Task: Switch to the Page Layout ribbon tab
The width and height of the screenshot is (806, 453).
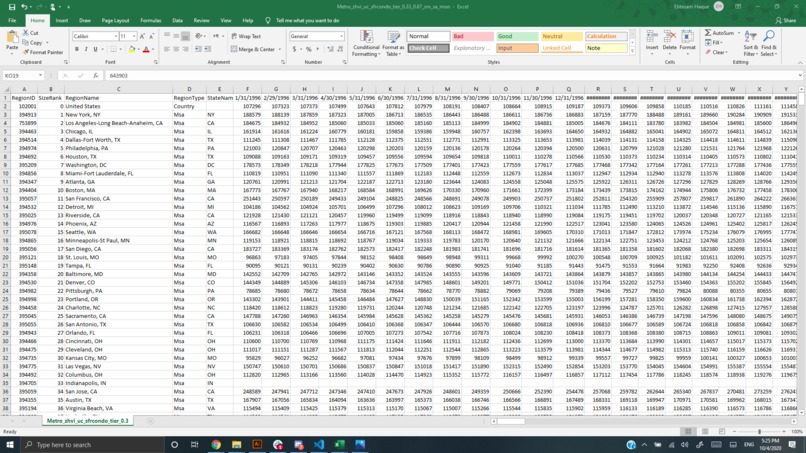Action: coord(115,21)
